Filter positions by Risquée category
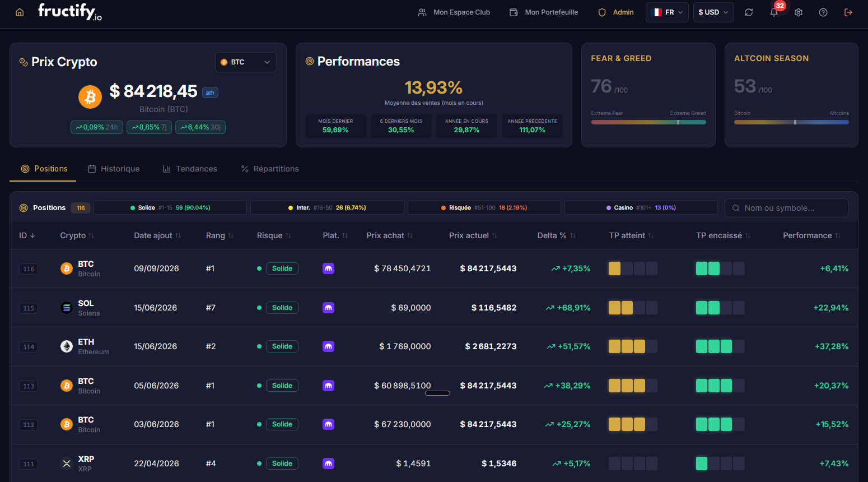The image size is (868, 482). 484,208
